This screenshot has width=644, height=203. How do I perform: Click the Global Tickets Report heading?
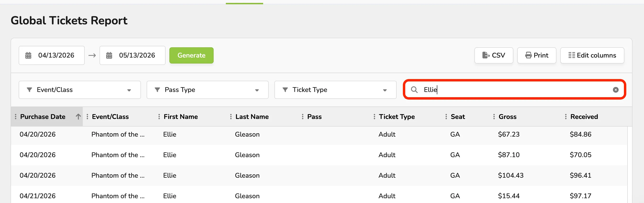coord(69,21)
